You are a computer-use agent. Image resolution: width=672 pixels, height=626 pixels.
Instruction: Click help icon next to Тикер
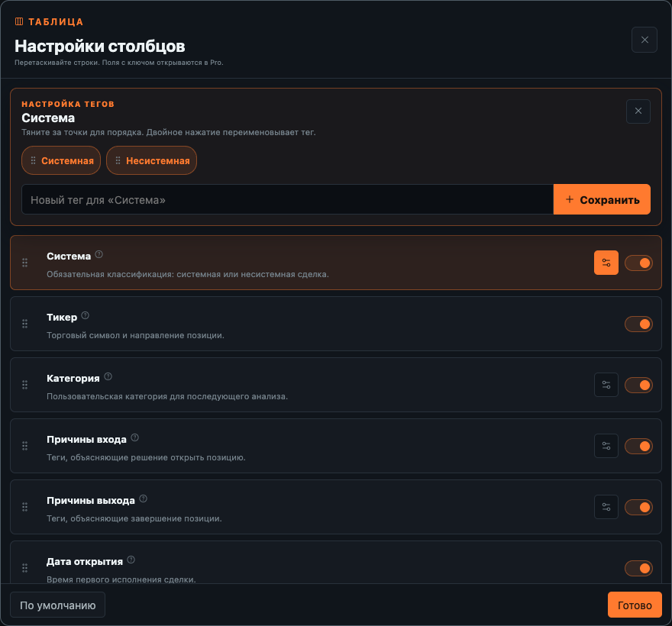pos(86,316)
